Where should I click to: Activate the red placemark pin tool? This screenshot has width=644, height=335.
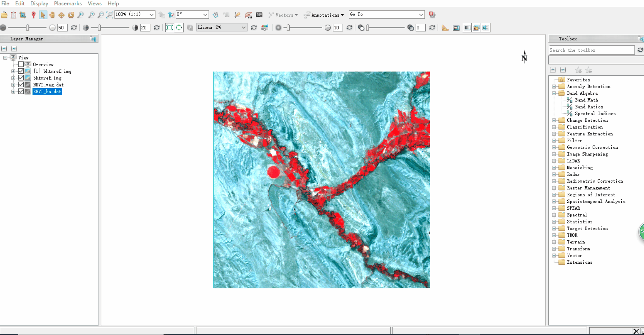pyautogui.click(x=33, y=15)
